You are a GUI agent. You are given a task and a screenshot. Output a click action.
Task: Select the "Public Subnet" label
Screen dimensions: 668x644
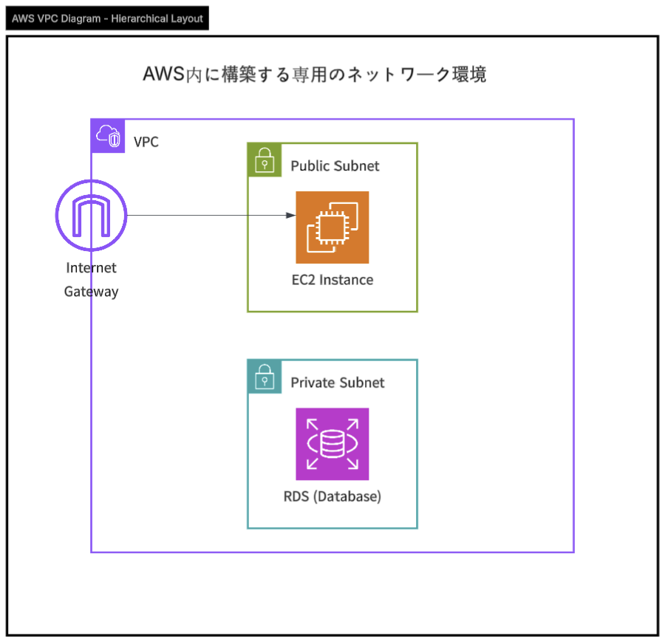coord(335,166)
